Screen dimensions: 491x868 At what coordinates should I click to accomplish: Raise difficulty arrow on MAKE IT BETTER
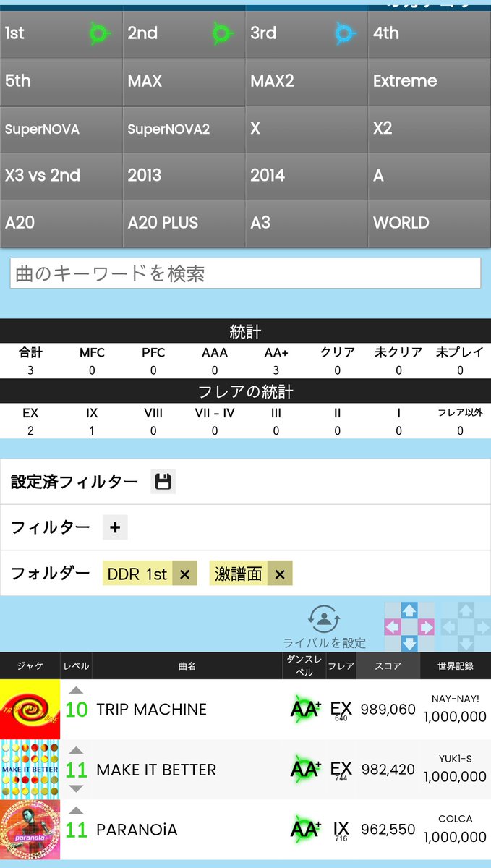(76, 750)
